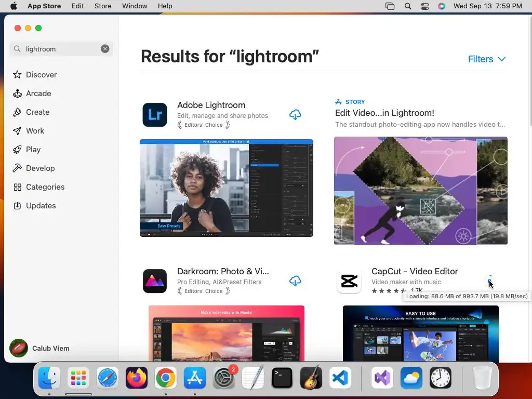Clear the lightroom search text

click(x=105, y=49)
